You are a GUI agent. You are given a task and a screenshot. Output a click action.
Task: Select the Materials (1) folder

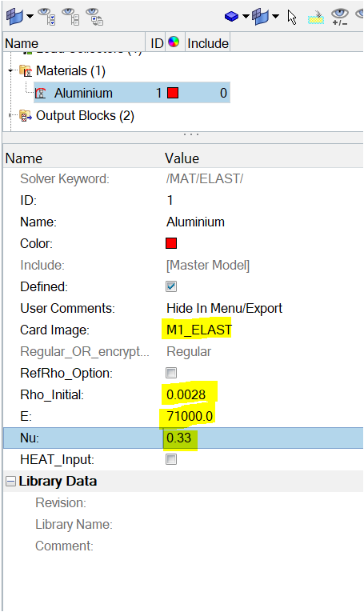pyautogui.click(x=70, y=71)
